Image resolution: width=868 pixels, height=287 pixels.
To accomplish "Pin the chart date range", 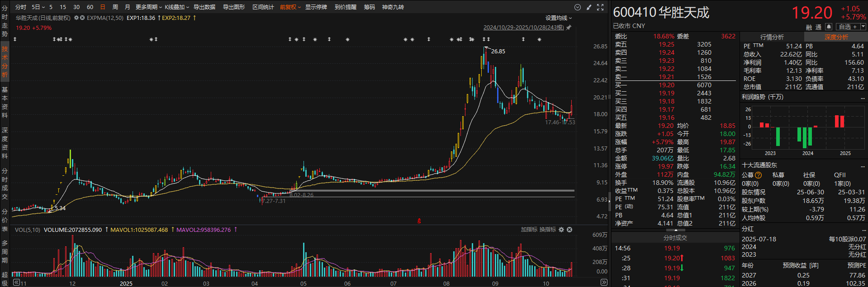I will coord(569,28).
